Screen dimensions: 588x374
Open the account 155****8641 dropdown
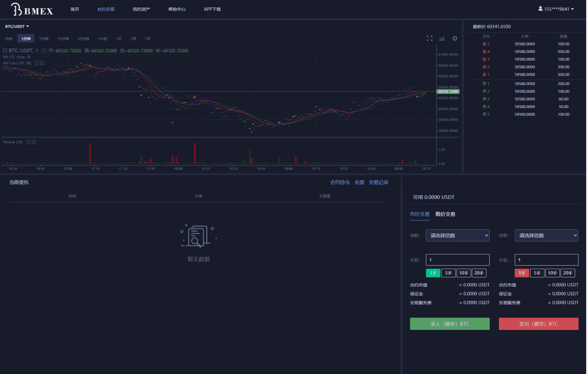pyautogui.click(x=556, y=9)
